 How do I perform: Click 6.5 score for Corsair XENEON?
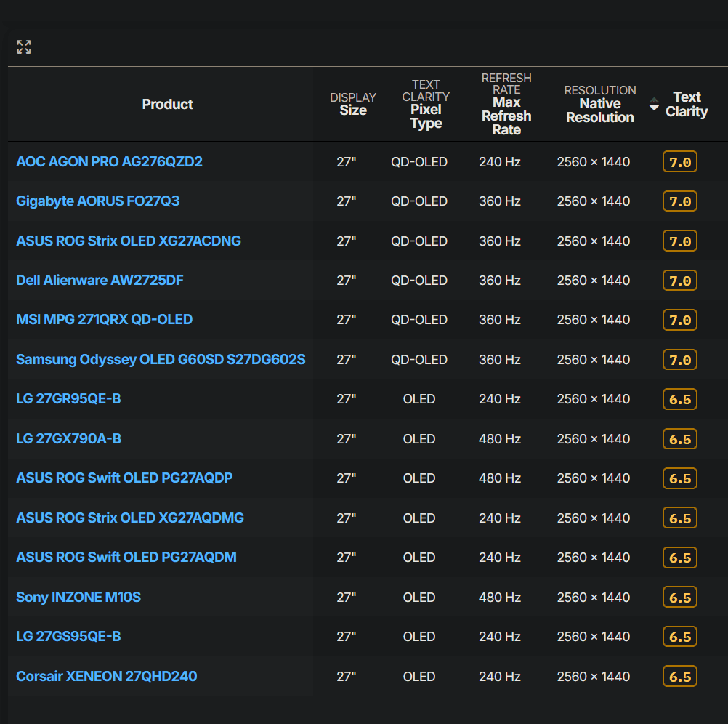point(680,676)
